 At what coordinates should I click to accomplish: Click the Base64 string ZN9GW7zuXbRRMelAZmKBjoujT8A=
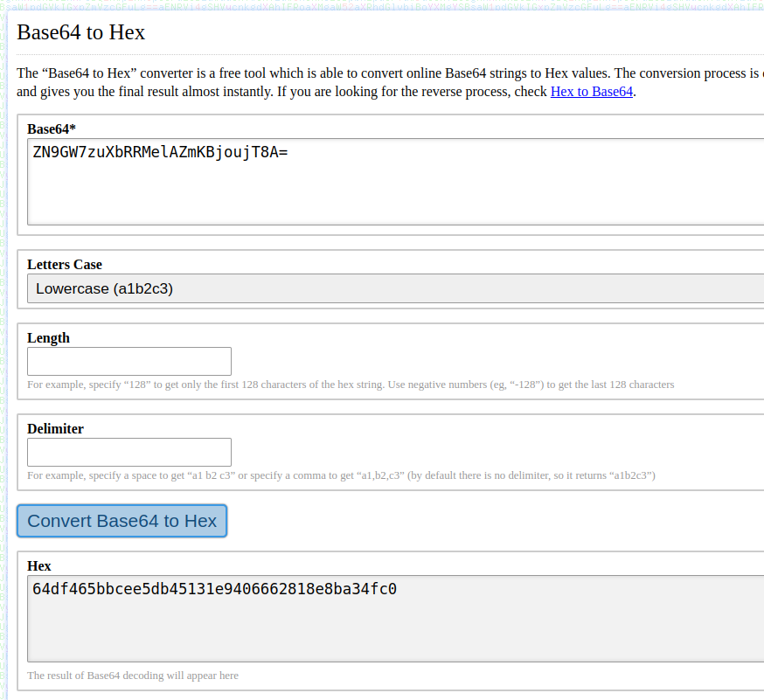click(160, 152)
